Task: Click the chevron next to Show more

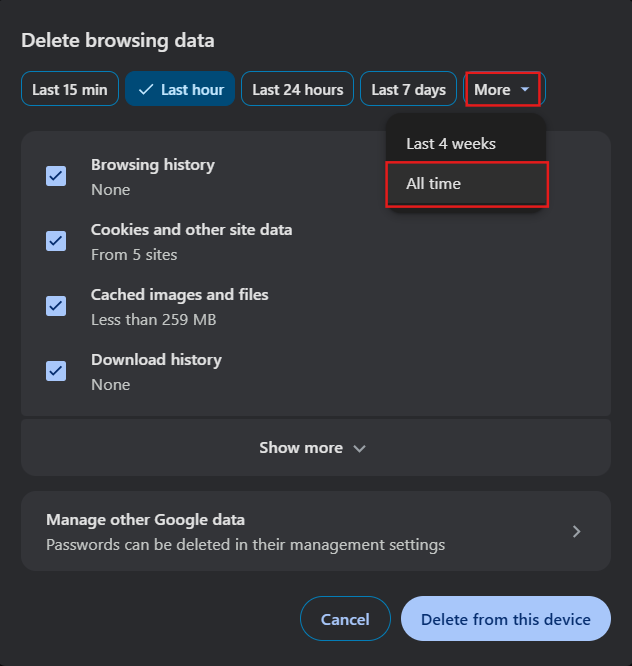Action: 360,449
